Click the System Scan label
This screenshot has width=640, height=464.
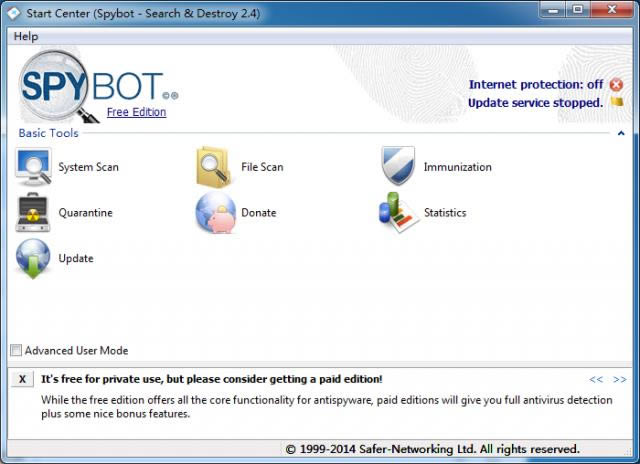[x=88, y=167]
